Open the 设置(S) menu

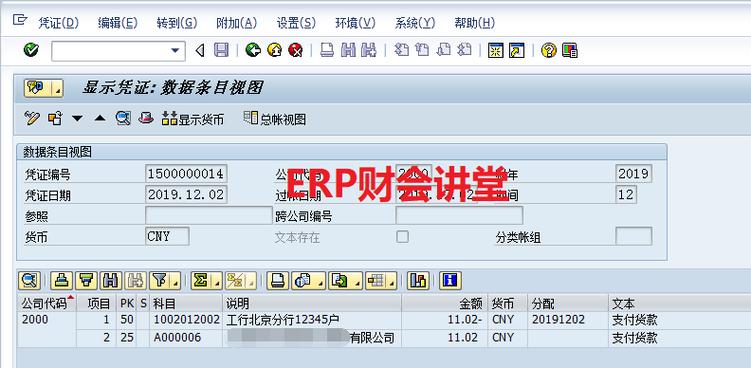[296, 23]
